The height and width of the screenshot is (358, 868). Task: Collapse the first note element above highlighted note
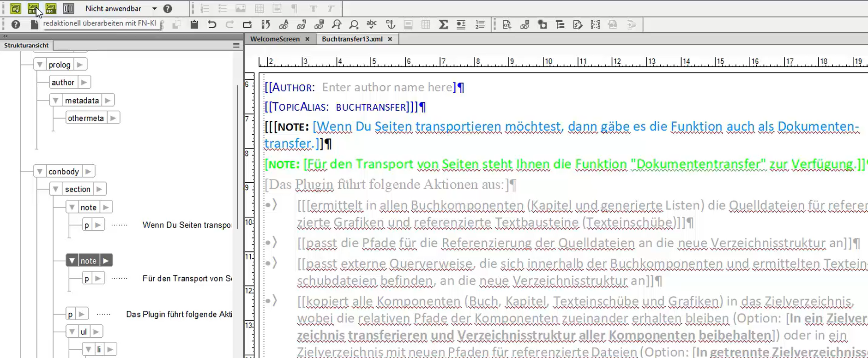(x=72, y=208)
